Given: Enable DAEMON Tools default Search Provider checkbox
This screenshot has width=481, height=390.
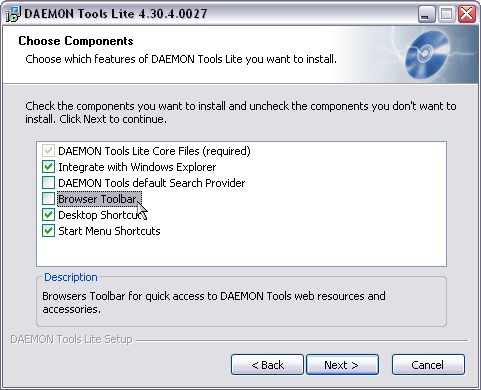Looking at the screenshot, I should click(x=48, y=183).
